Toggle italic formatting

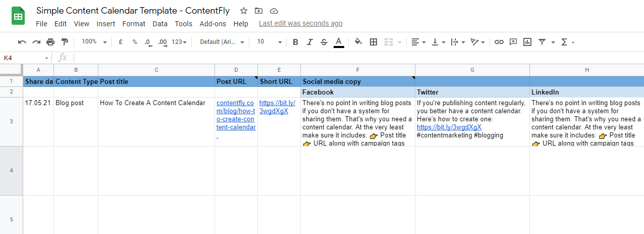pyautogui.click(x=310, y=42)
